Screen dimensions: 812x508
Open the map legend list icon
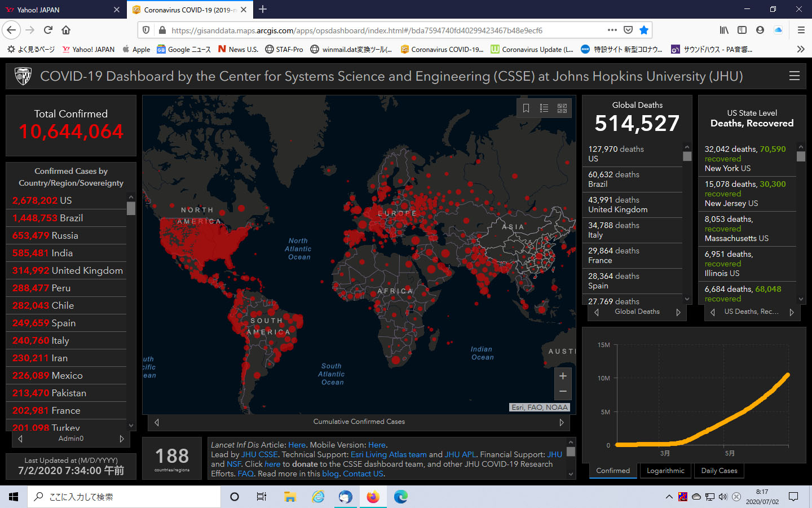coord(544,108)
